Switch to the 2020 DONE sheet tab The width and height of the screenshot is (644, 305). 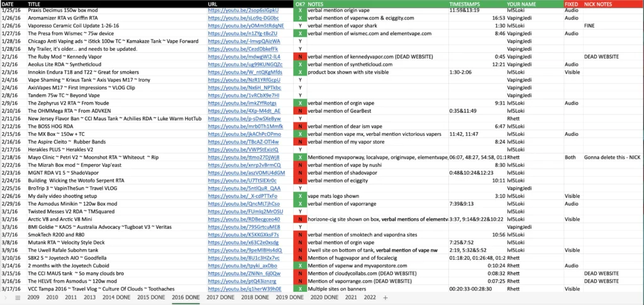(x=325, y=297)
